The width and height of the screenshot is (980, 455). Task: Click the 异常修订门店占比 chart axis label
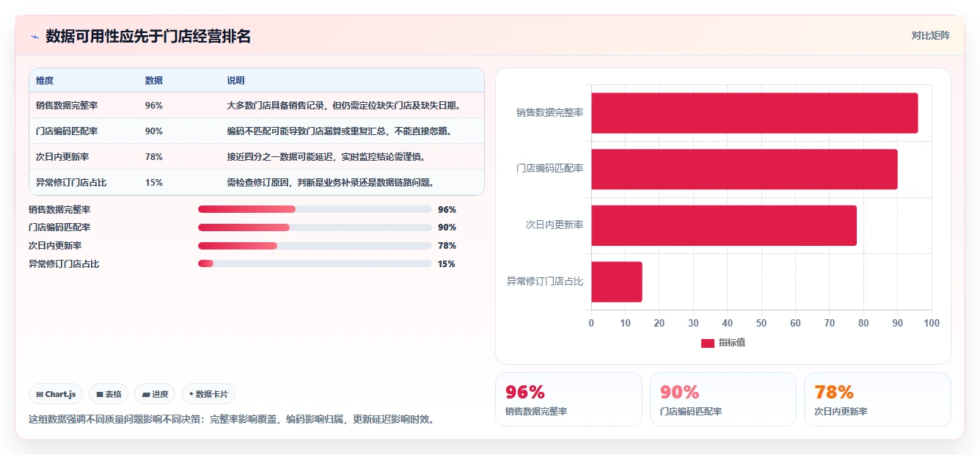[x=546, y=282]
